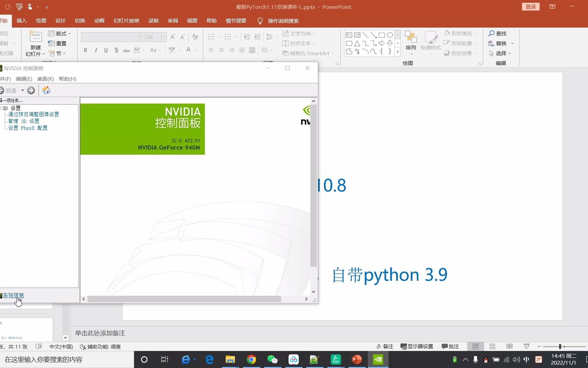This screenshot has height=368, width=588.
Task: Toggle Underline formatting in ribbon
Action: coord(106,50)
